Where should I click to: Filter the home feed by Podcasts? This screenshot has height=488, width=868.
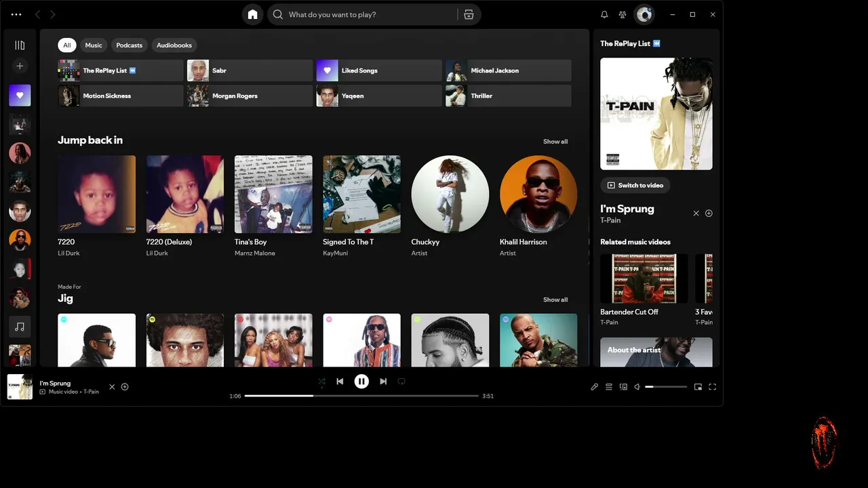[129, 45]
